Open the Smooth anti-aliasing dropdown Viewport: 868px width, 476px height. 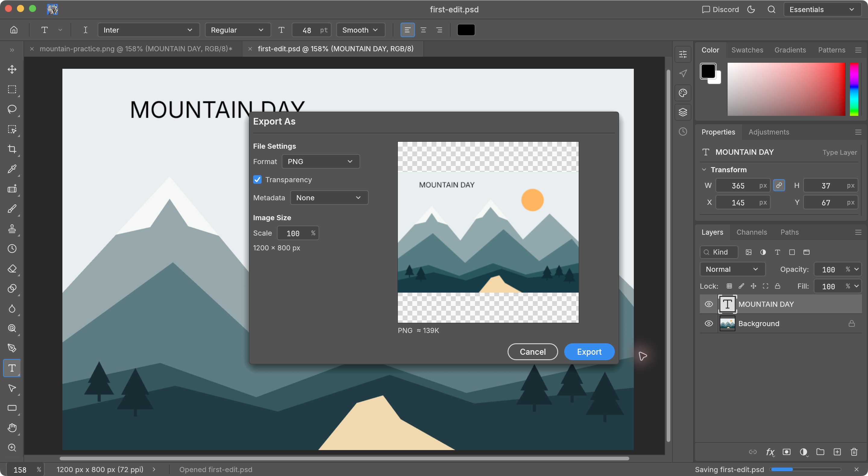coord(360,30)
